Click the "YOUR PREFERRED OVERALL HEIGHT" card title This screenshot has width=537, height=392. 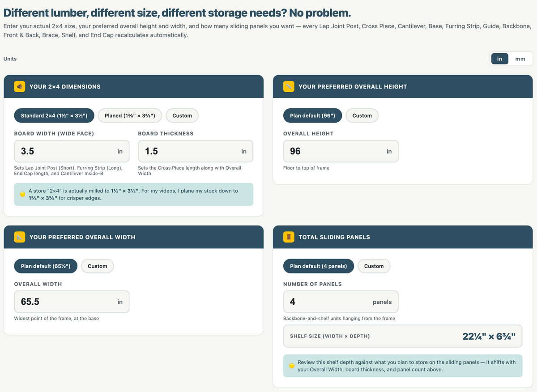coord(353,86)
